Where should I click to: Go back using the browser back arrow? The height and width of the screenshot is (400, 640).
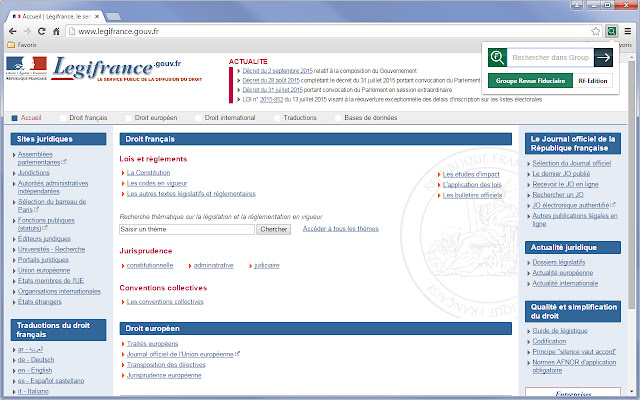click(x=13, y=31)
